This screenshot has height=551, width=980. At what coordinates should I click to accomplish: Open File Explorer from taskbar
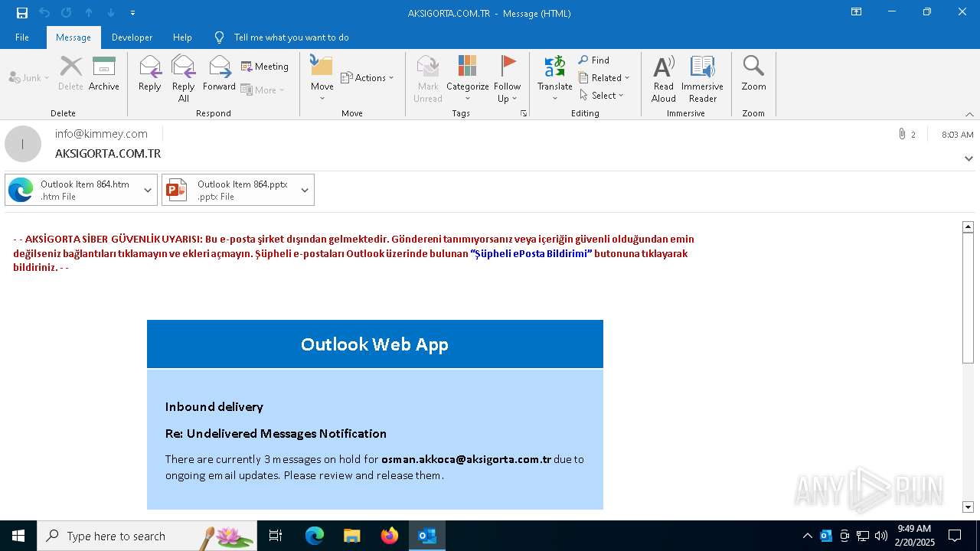[x=352, y=536]
